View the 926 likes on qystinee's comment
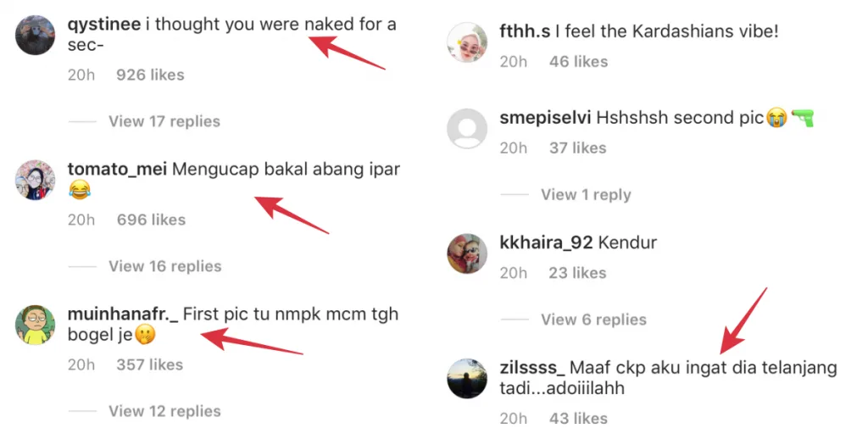The image size is (868, 434). 150,75
